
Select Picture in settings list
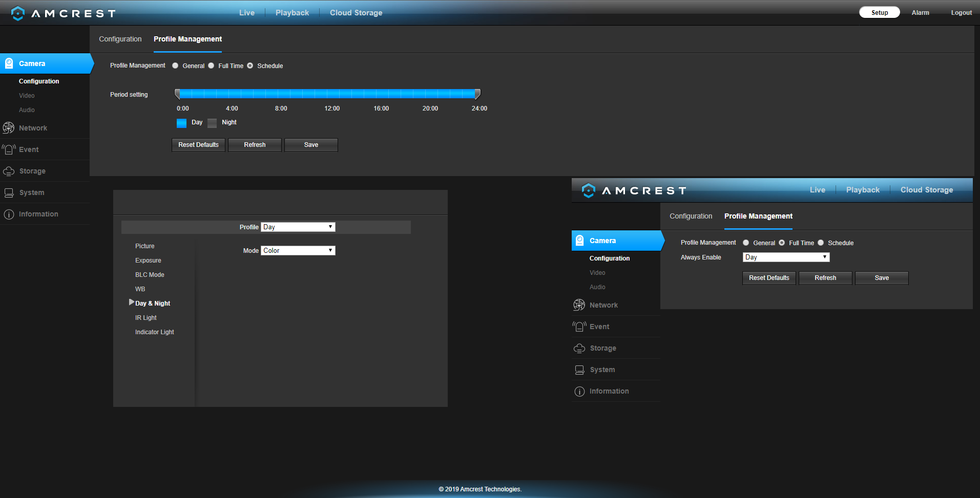pos(145,246)
